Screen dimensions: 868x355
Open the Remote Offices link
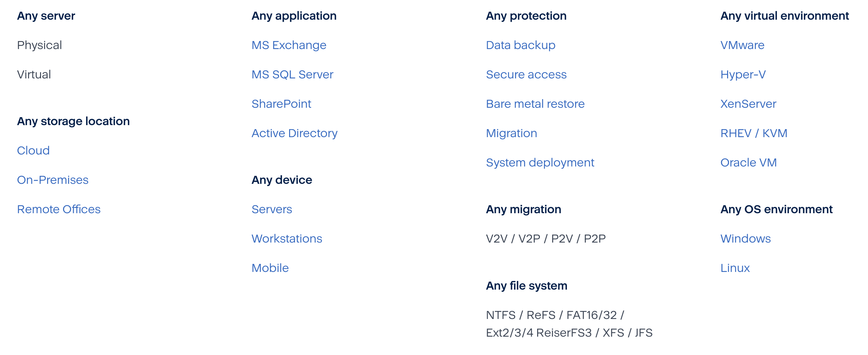pos(59,209)
